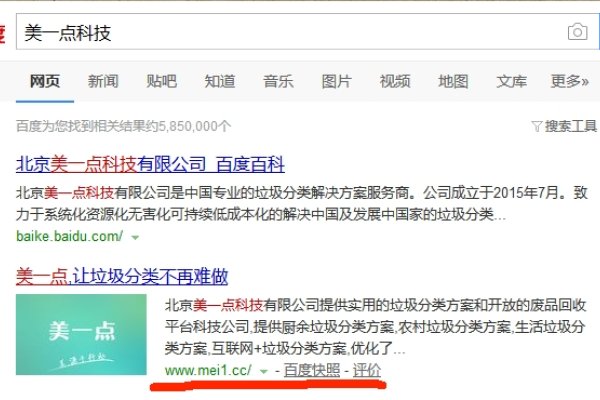
Task: Select the 网页 tab
Action: click(x=45, y=81)
